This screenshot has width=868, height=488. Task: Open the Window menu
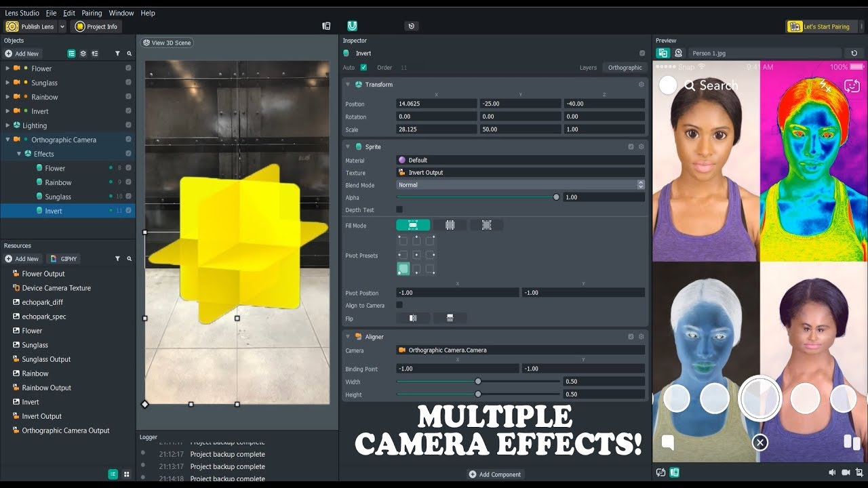[x=121, y=13]
